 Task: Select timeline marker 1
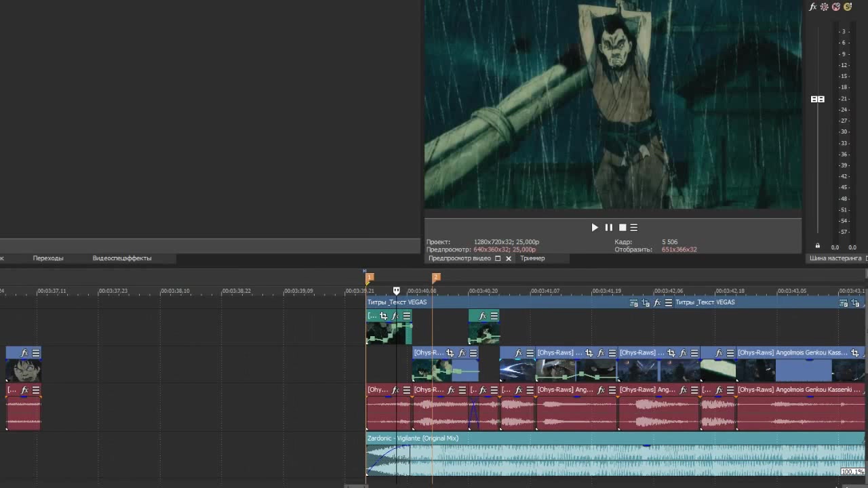click(370, 277)
